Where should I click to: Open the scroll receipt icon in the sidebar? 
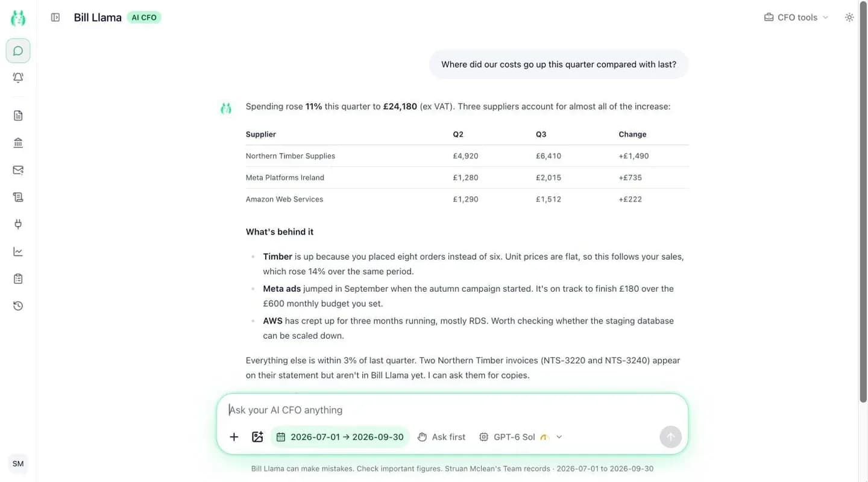pos(18,197)
